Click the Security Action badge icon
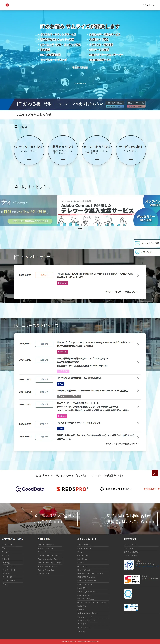The image size is (160, 644). pos(128,594)
